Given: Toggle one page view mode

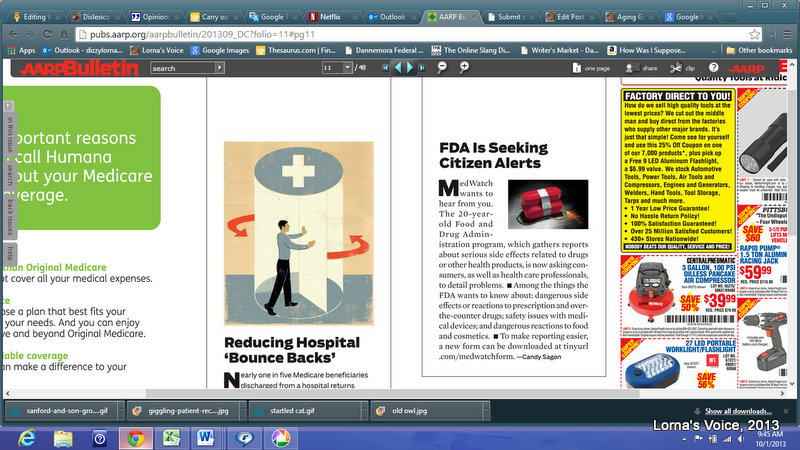Looking at the screenshot, I should [x=589, y=68].
